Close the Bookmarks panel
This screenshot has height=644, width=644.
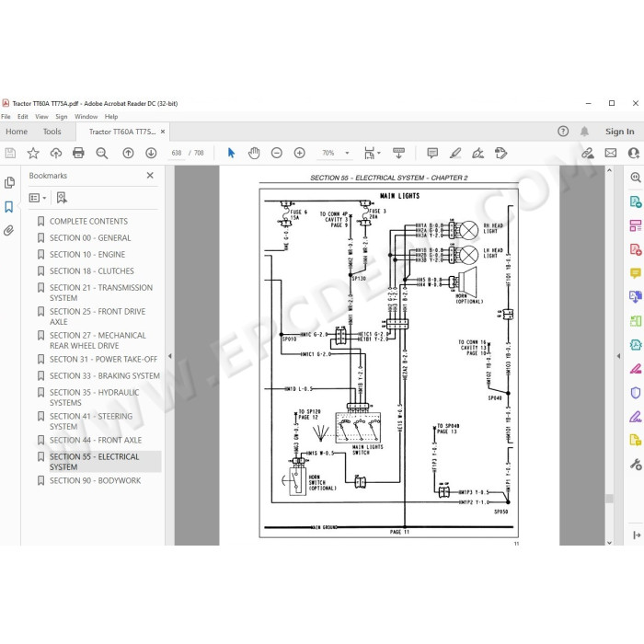click(x=150, y=176)
